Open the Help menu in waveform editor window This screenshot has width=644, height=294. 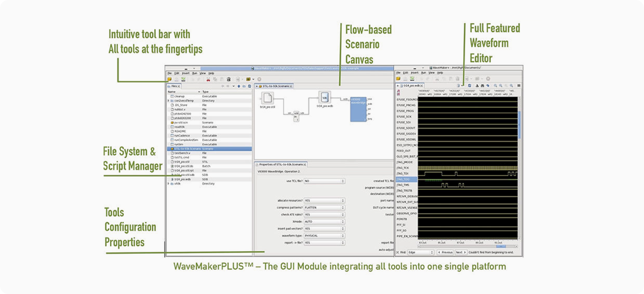pos(440,73)
